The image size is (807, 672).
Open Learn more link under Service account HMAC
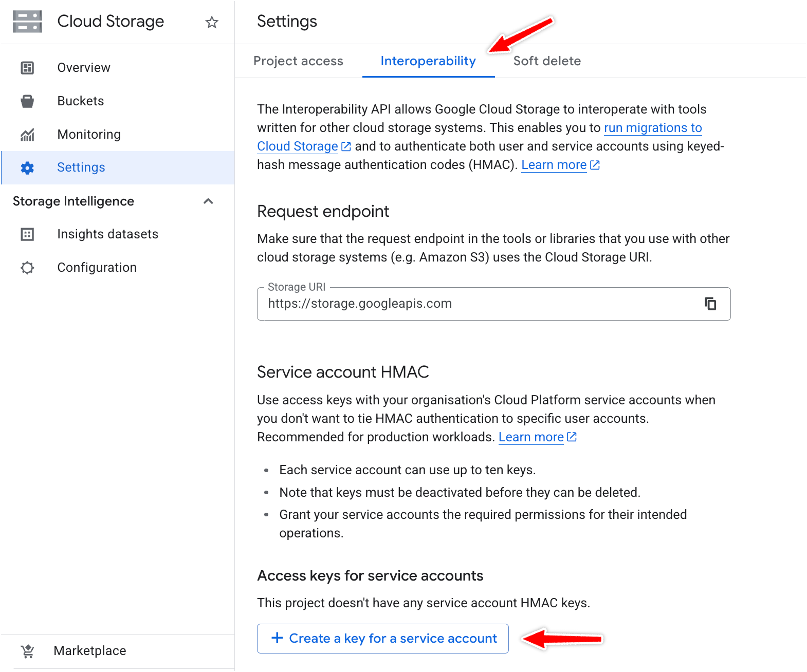[531, 437]
